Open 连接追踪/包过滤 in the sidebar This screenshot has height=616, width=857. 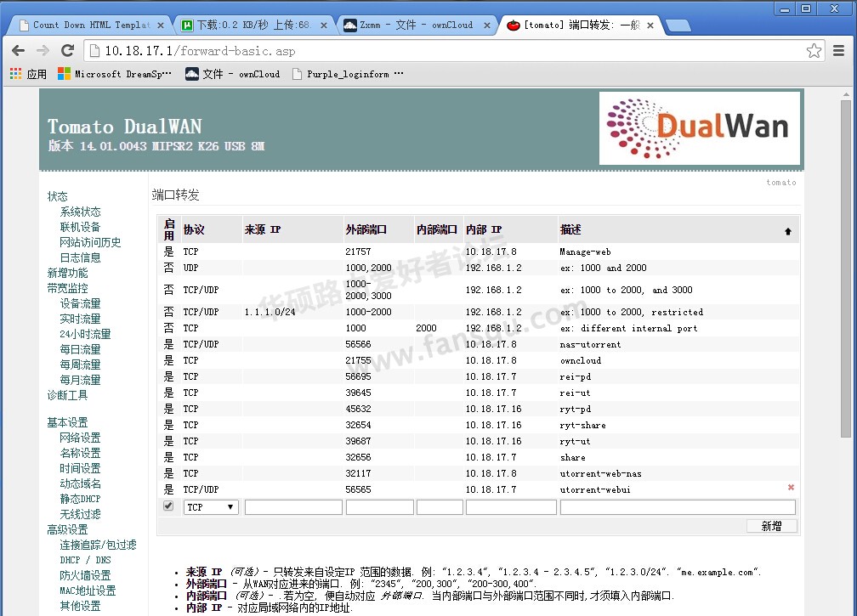click(x=99, y=545)
